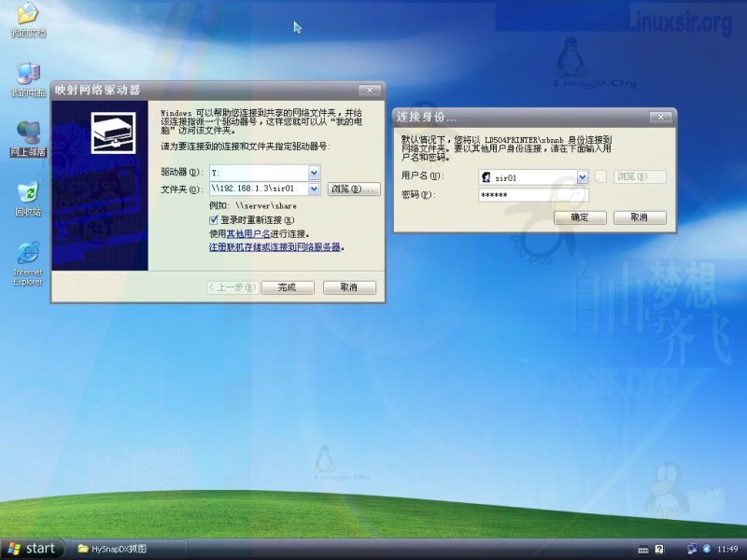Click the keyboard icon in system tray

coord(643,550)
